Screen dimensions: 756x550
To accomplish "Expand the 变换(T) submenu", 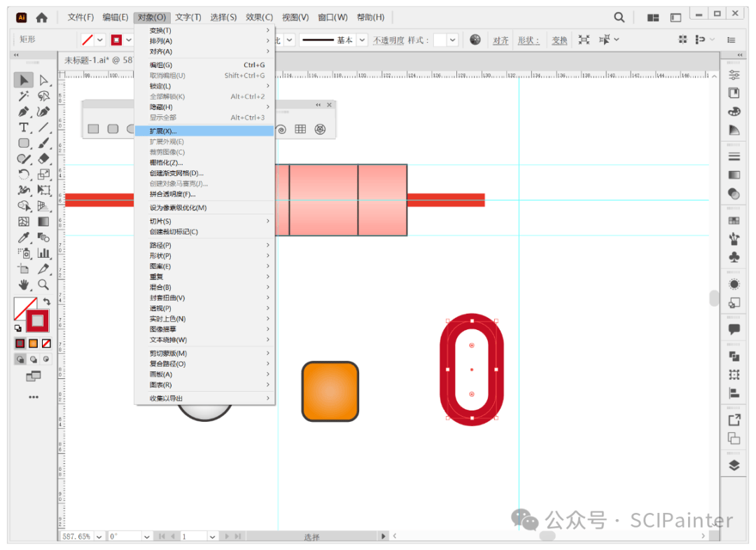I will (x=204, y=30).
